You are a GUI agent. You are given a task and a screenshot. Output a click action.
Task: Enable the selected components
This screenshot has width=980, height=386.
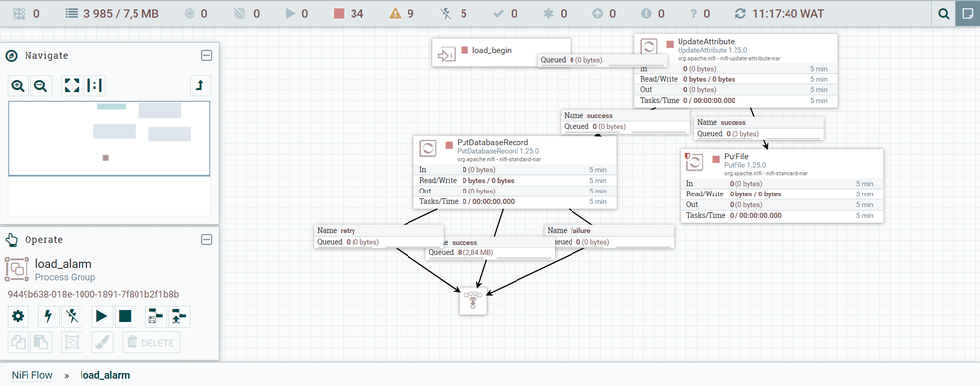(49, 317)
